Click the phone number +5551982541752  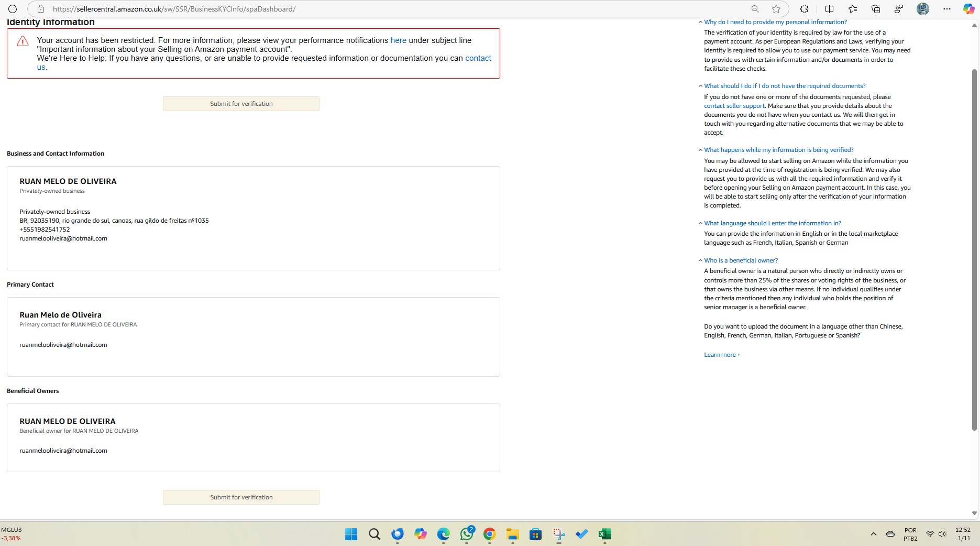click(x=45, y=230)
